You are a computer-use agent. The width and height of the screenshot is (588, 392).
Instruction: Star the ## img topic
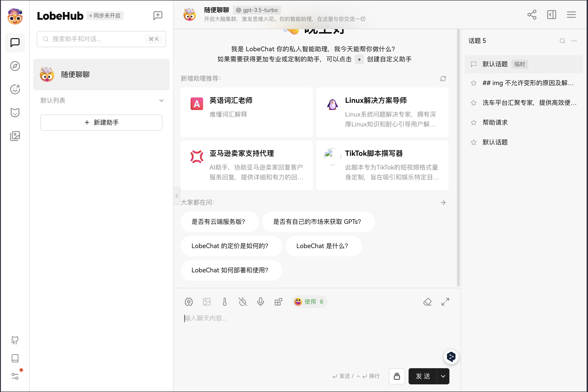click(473, 83)
